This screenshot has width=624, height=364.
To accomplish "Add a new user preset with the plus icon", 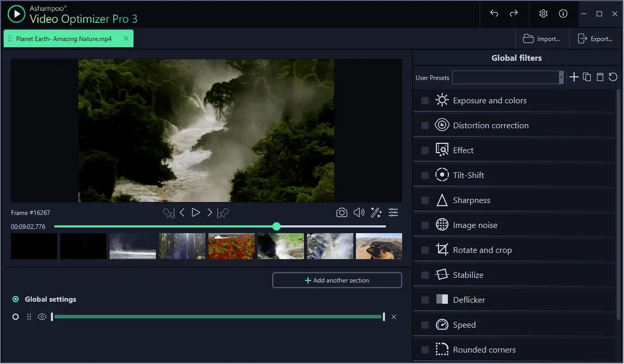I will (x=574, y=77).
